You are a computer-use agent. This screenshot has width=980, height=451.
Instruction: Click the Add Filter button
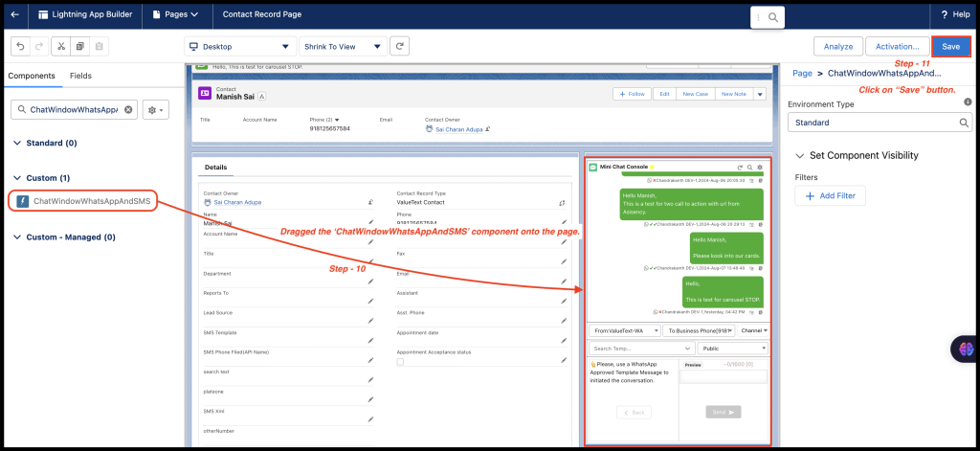[x=831, y=195]
